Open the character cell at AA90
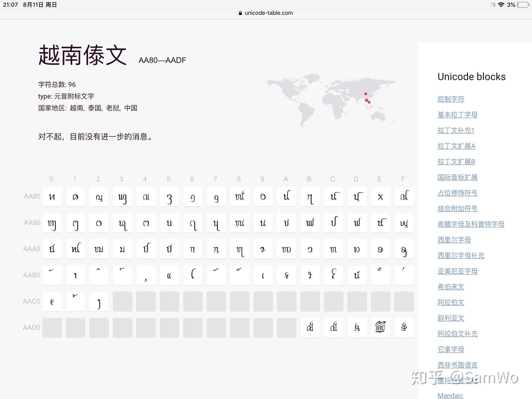Viewport: 532px width, 399px height. (52, 223)
